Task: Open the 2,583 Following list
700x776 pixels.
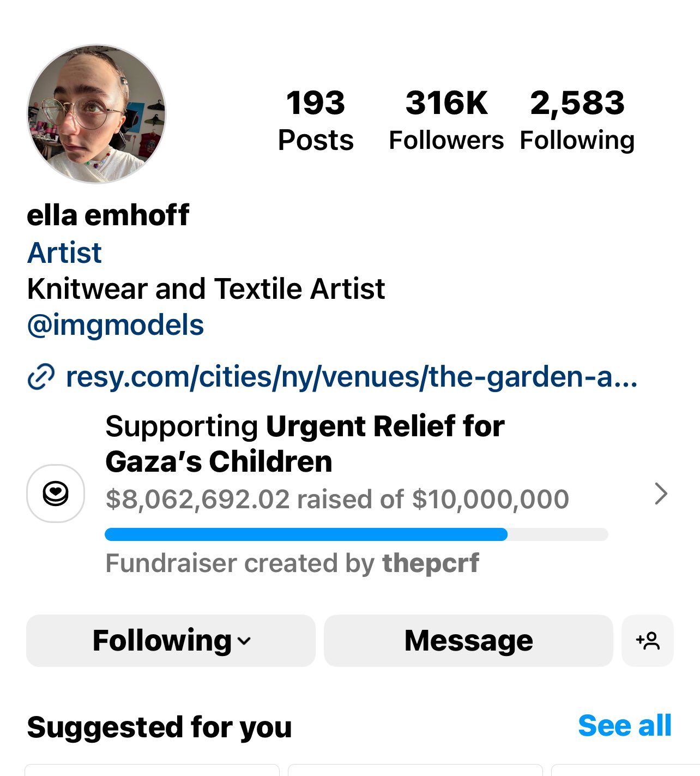Action: (x=577, y=121)
